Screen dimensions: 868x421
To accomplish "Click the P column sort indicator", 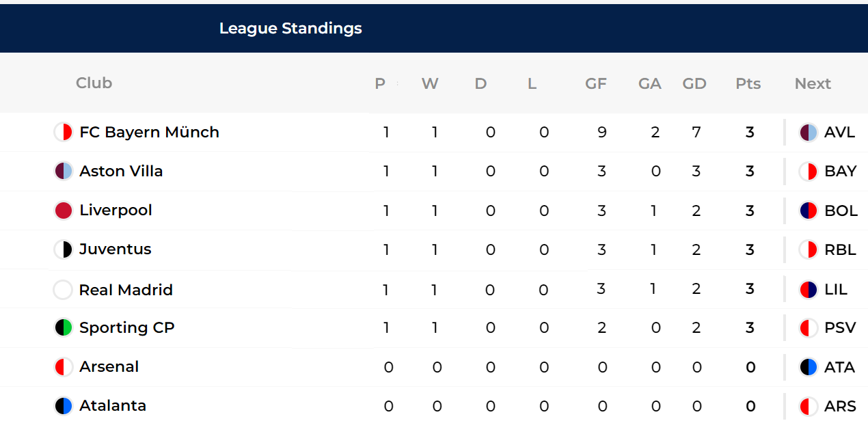I will click(397, 83).
